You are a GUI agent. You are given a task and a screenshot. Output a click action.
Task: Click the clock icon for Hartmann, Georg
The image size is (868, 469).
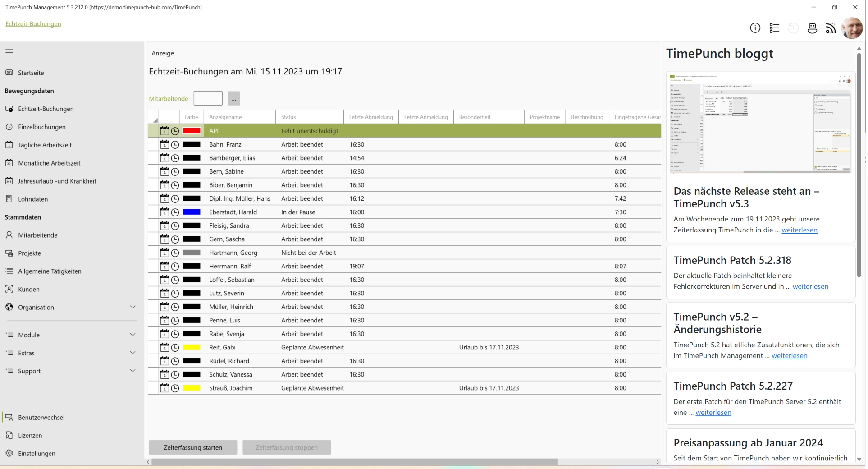[175, 253]
